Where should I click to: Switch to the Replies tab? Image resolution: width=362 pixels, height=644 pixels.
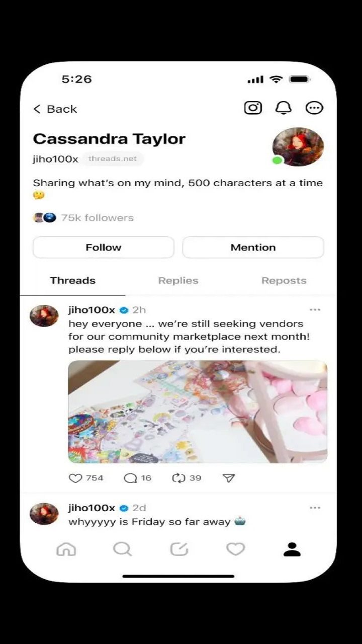click(x=178, y=281)
